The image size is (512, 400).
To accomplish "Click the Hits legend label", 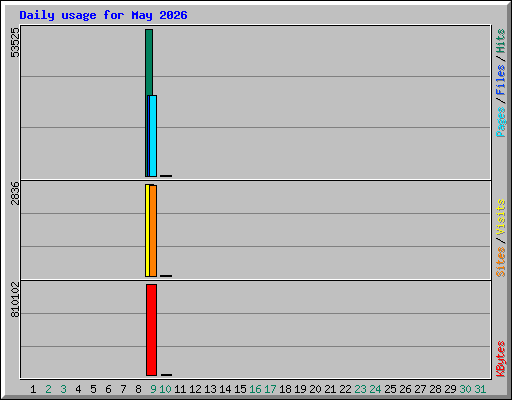I will (500, 41).
